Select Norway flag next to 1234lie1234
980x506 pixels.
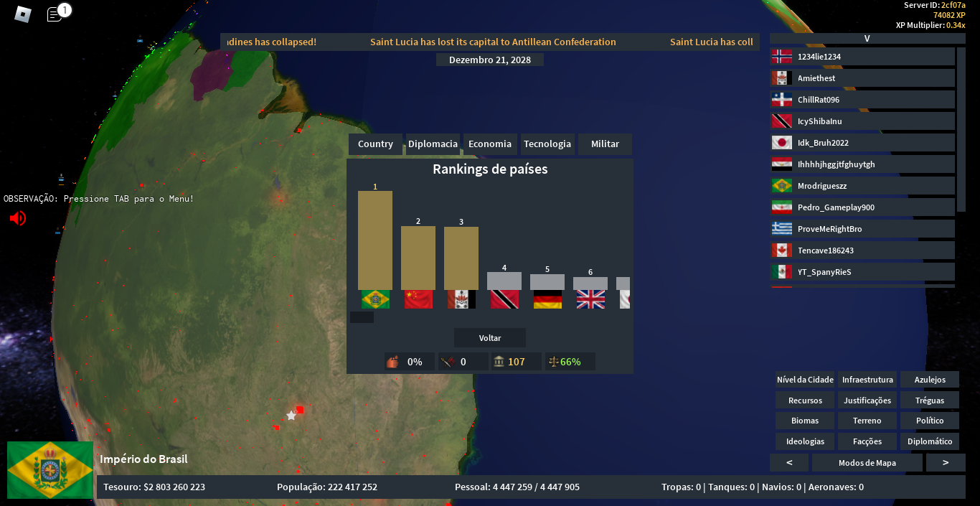[x=781, y=57]
